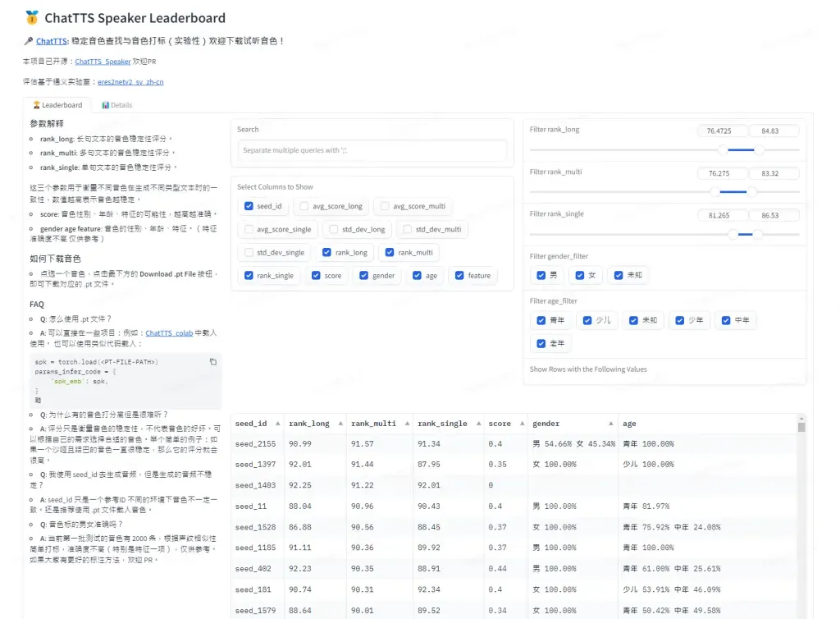Image resolution: width=840 pixels, height=619 pixels.
Task: Uncheck the rank_long column checkbox
Action: click(x=326, y=252)
